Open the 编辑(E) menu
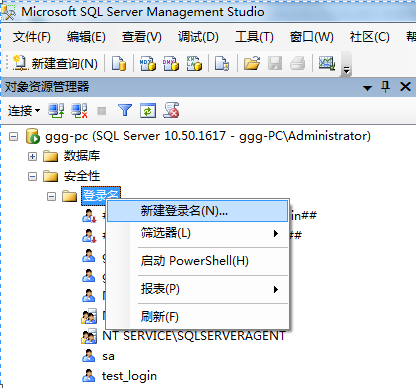This screenshot has width=416, height=388. coord(86,37)
